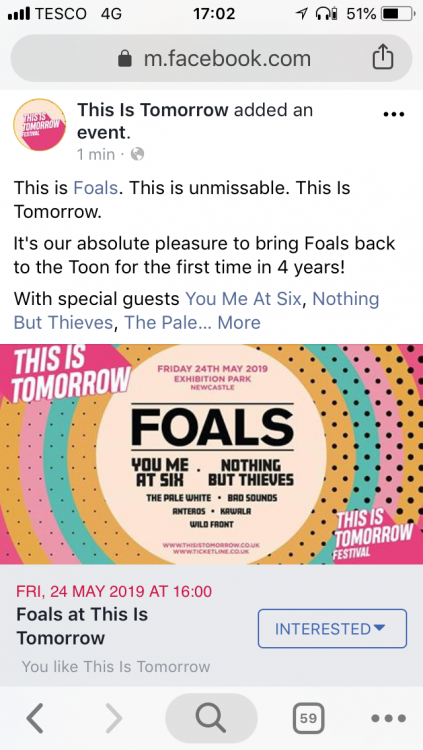Open the Foals at This Is Tomorrow event title
This screenshot has height=750, width=423.
pos(82,626)
